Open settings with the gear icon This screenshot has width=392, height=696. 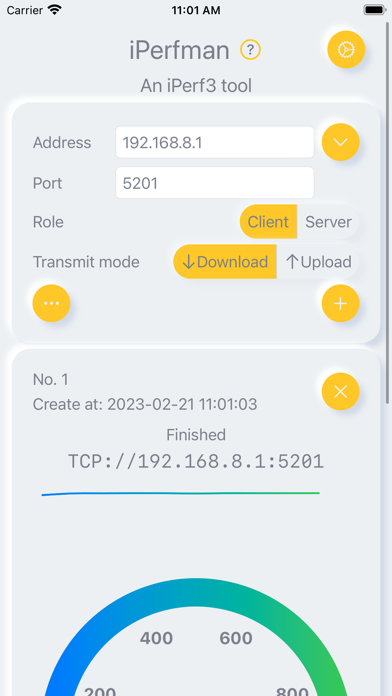346,49
